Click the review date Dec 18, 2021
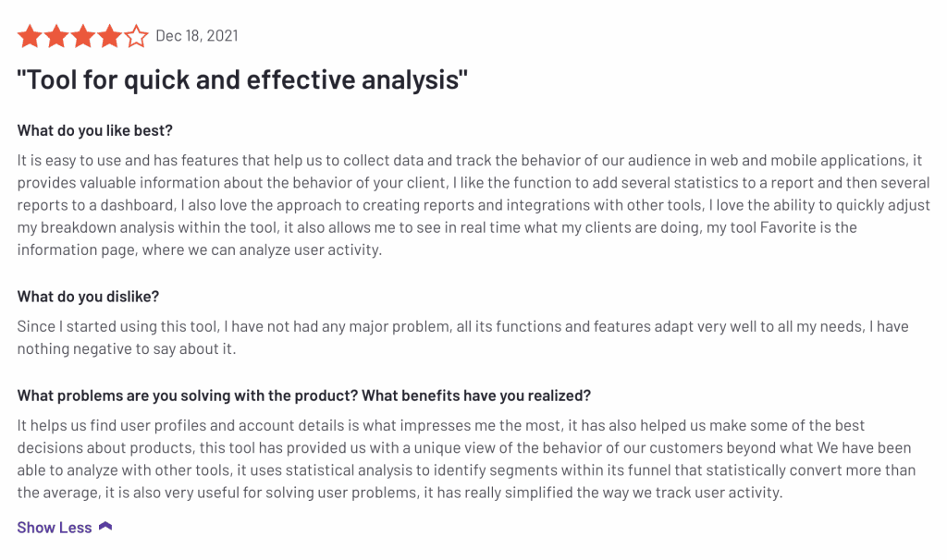The height and width of the screenshot is (560, 947). pos(197,36)
